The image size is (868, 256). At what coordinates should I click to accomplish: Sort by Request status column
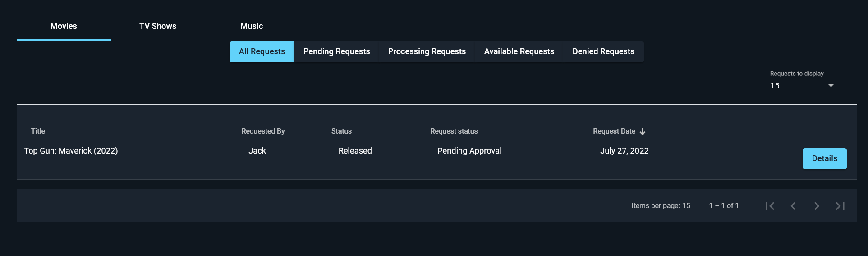click(454, 131)
